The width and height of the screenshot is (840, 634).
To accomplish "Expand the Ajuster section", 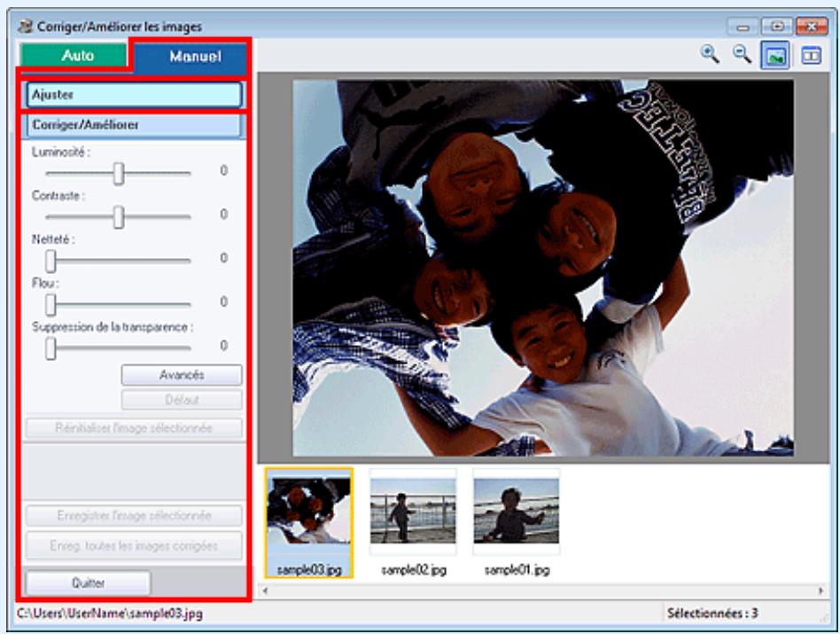I will 134,95.
